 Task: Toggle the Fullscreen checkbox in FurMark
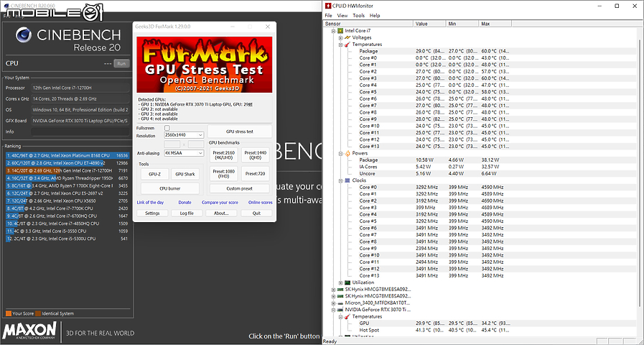[x=167, y=128]
